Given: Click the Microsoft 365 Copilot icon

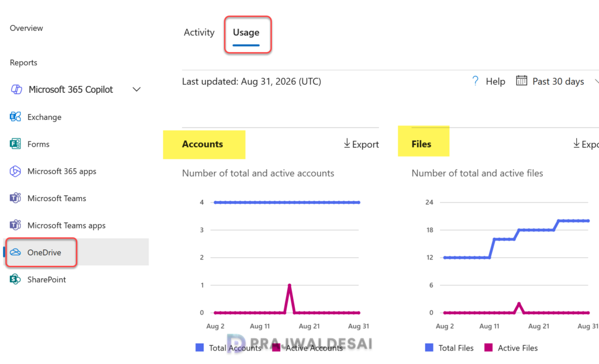Looking at the screenshot, I should click(x=16, y=89).
